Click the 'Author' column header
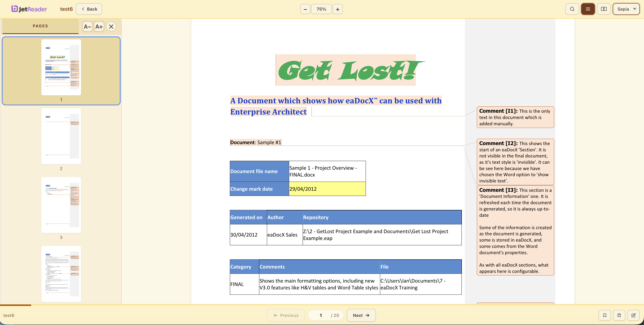This screenshot has width=644, height=325. click(x=285, y=217)
